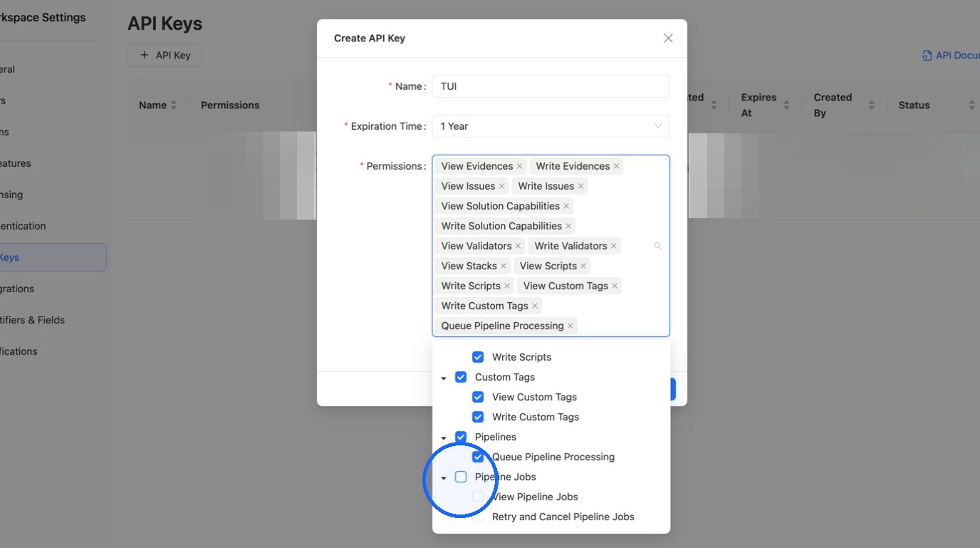Remove the Write Solution Capabilities tag
Screen dimensions: 980x548
point(568,226)
